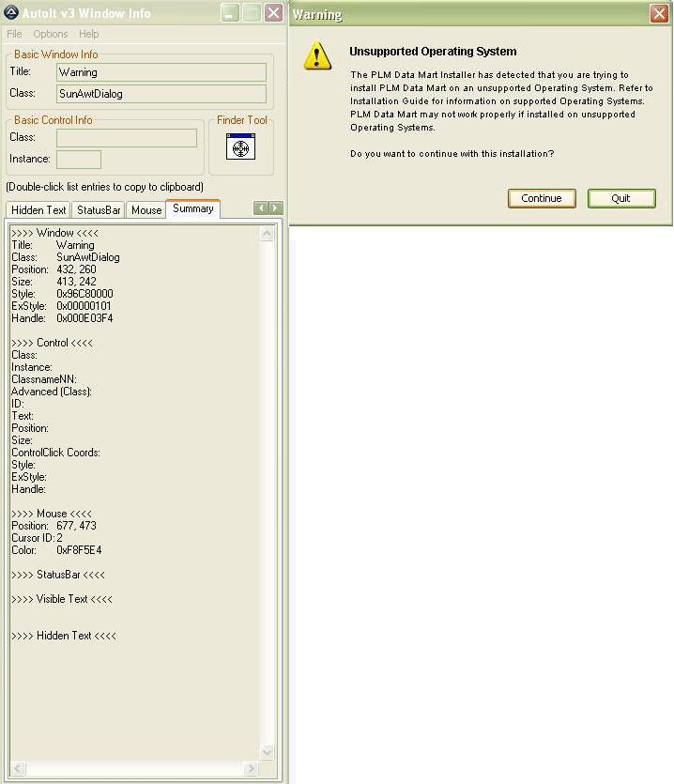Select the Mouse tab
The width and height of the screenshot is (674, 784).
pos(146,210)
